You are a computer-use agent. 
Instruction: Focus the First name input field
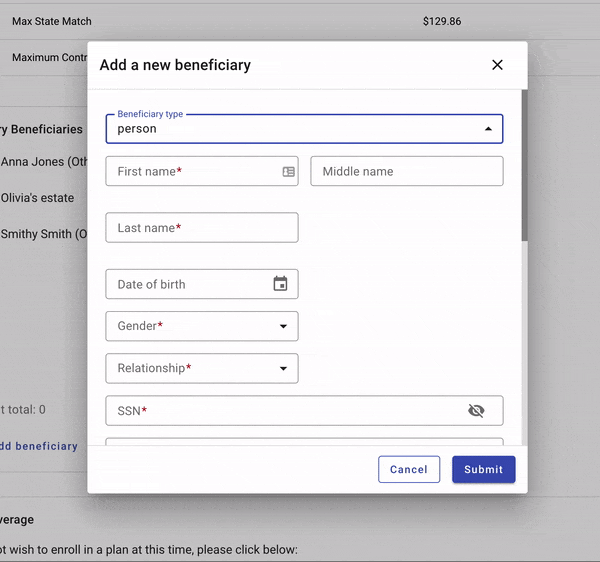(190, 172)
